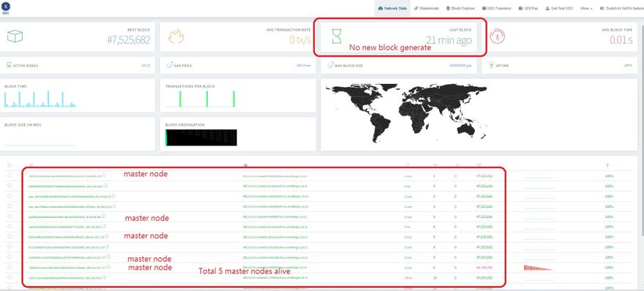Image resolution: width=644 pixels, height=291 pixels.
Task: Toggle Switch to XinFin Network
Action: coord(621,8)
